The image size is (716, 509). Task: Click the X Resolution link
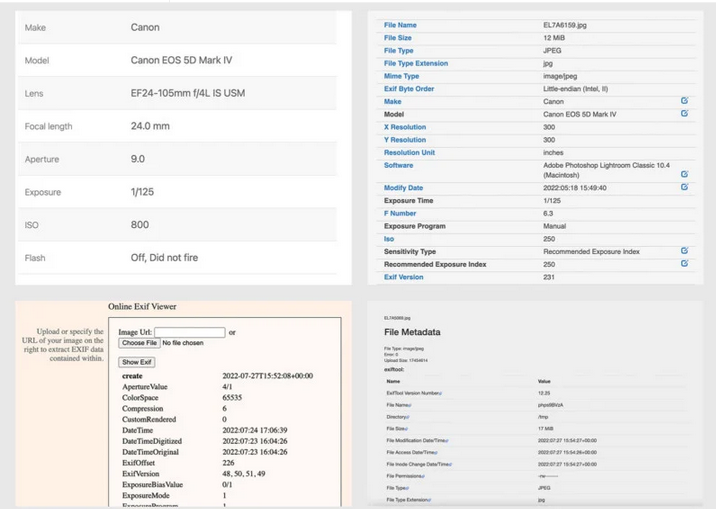(x=404, y=127)
